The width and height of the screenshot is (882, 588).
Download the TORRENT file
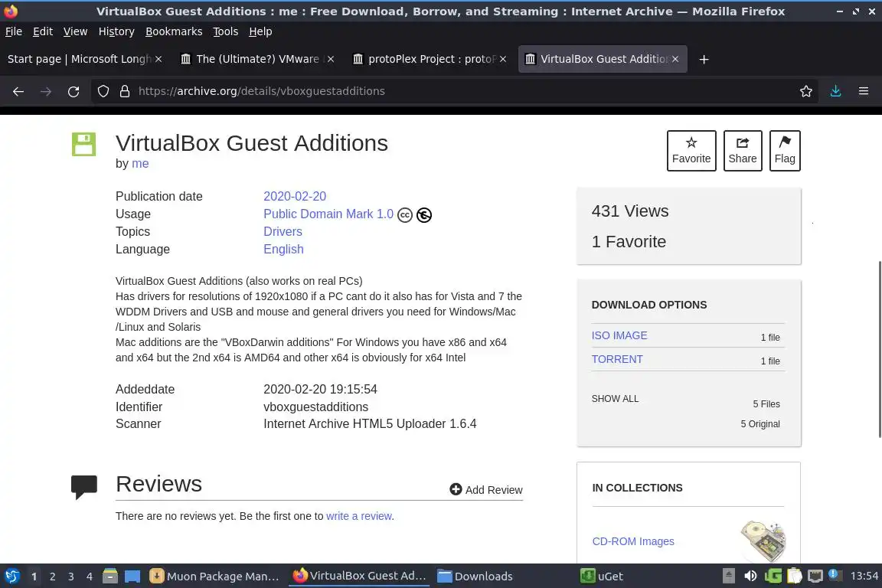[x=617, y=359]
